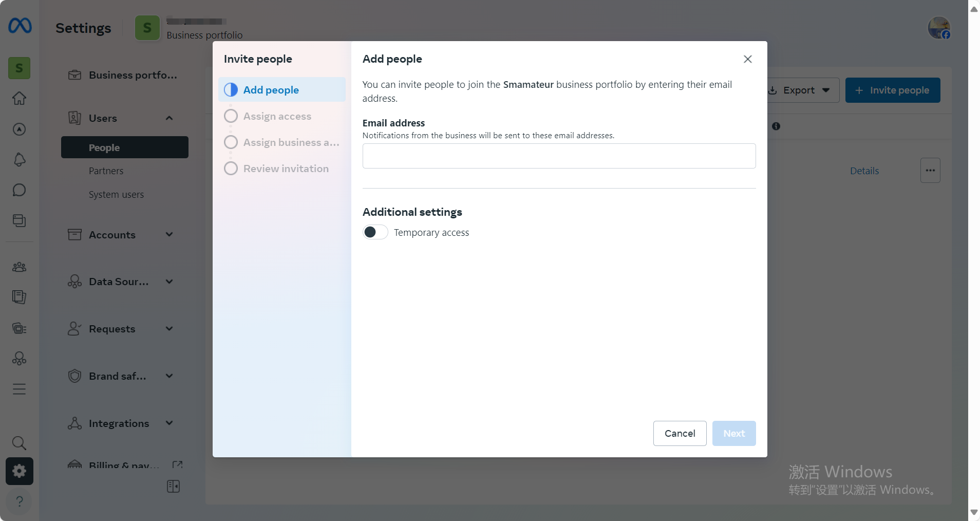Open the Partners menu item
This screenshot has width=980, height=521.
(x=106, y=171)
